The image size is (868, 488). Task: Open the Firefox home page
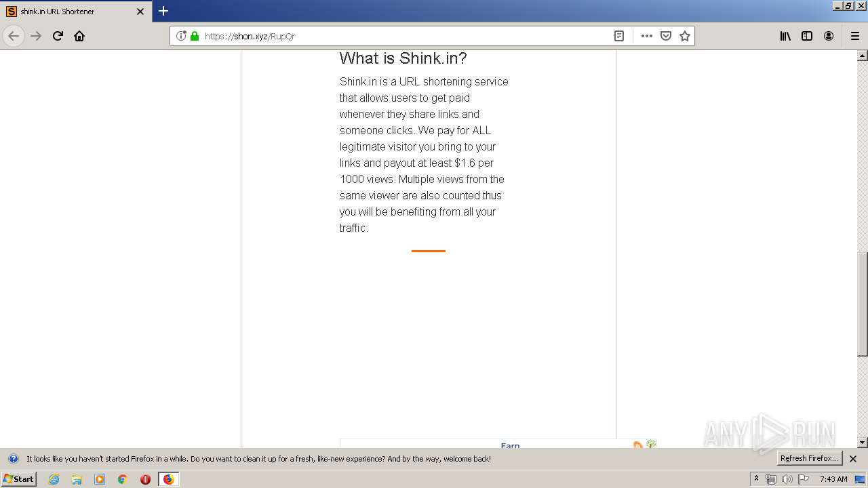coord(79,36)
